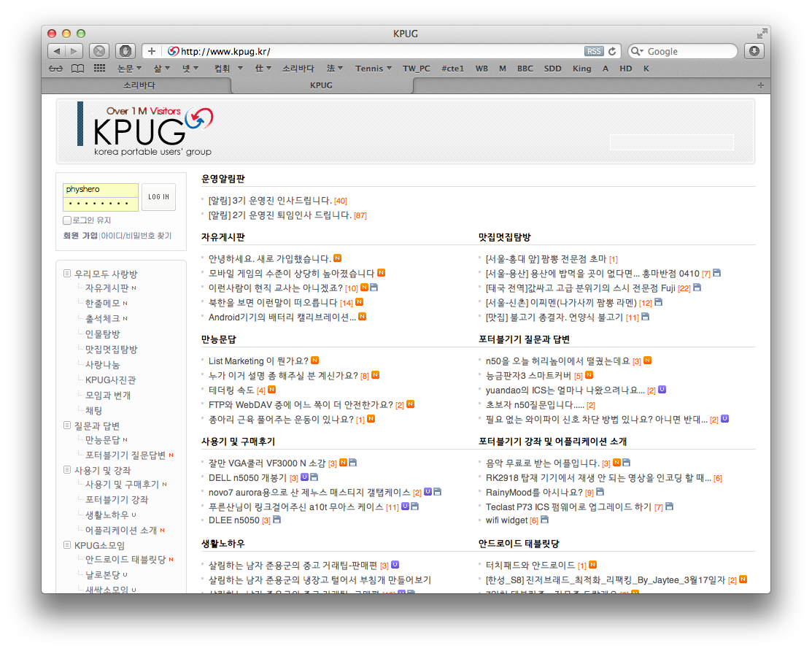
Task: Click the U badge beside 'DELL n5050 개봉기'
Action: (304, 477)
